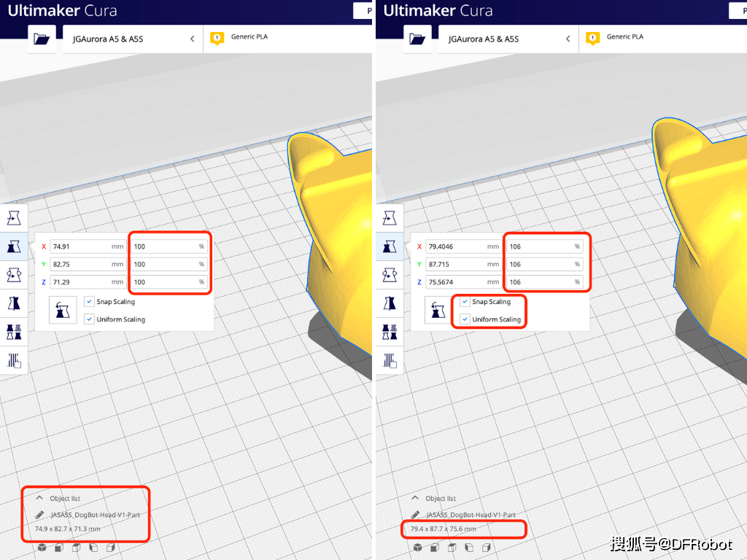Screen dimensions: 747x560
Task: Click Z size field showing 75.5674 mm
Action: coord(463,282)
